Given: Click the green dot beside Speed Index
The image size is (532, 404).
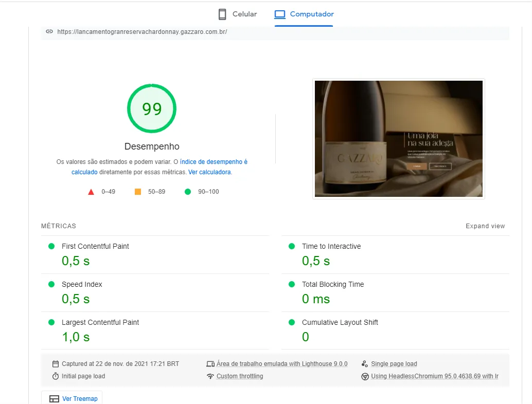Looking at the screenshot, I should 51,284.
